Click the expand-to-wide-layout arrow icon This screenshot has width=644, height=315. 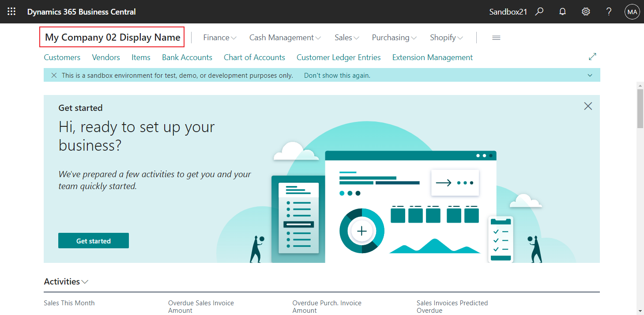592,57
